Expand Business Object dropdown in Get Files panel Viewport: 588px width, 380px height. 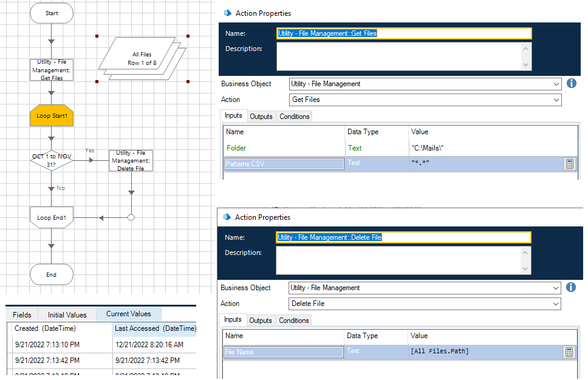[x=425, y=84]
